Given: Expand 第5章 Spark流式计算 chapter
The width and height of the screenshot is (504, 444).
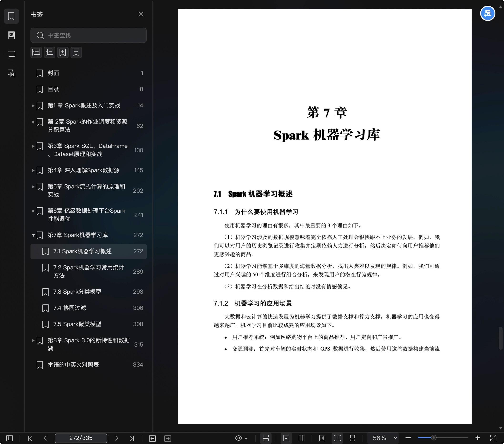Looking at the screenshot, I should (x=33, y=187).
